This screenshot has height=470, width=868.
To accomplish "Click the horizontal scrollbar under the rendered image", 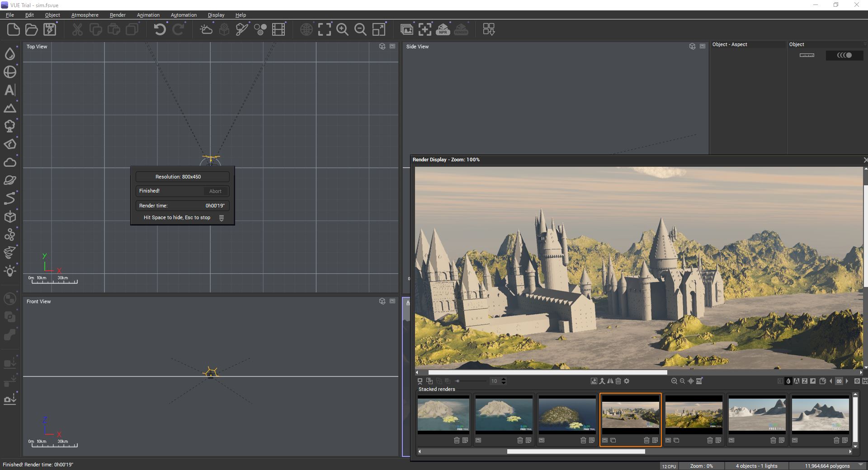I will pyautogui.click(x=548, y=372).
